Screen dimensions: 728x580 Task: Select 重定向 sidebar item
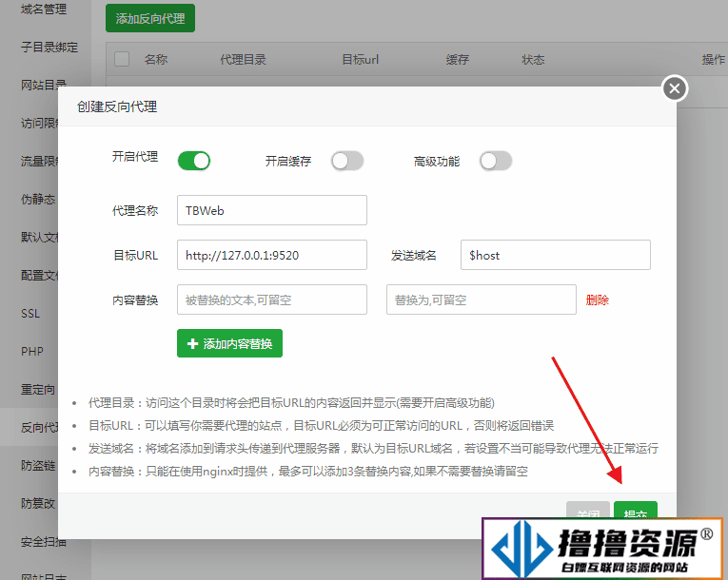coord(38,389)
